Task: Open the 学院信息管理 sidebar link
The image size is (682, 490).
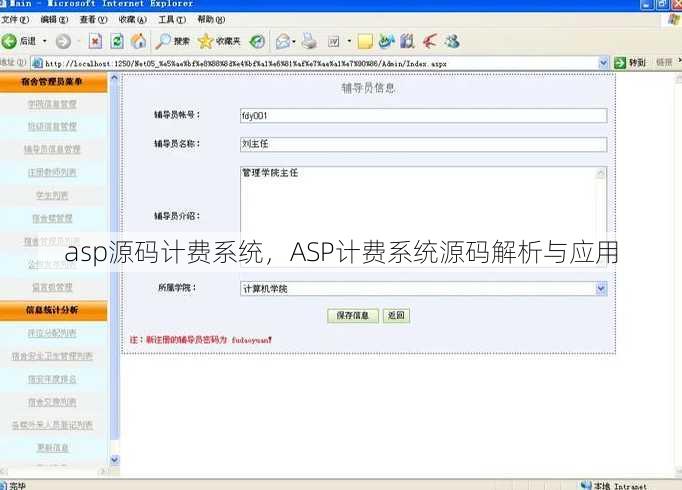Action: pyautogui.click(x=52, y=104)
